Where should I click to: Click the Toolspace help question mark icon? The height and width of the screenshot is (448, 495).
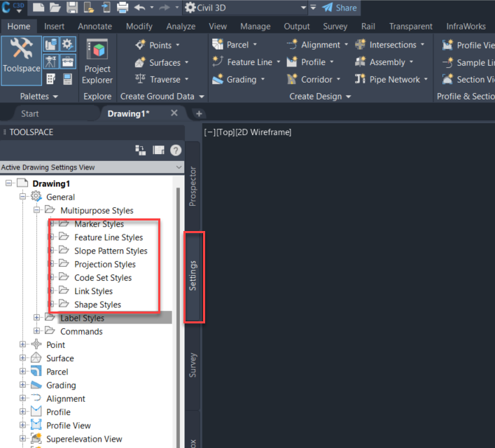176,150
